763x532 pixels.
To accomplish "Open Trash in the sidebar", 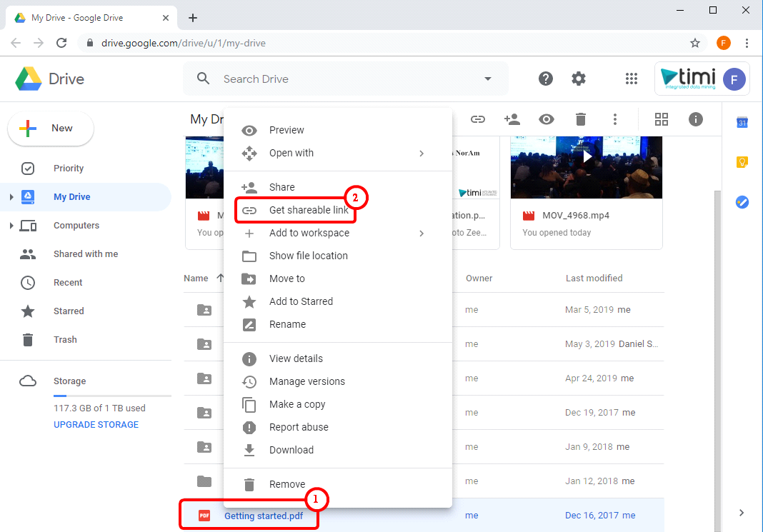I will (86, 340).
